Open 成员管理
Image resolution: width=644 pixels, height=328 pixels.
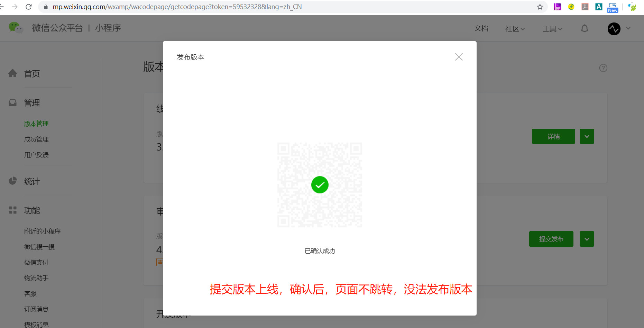[36, 139]
